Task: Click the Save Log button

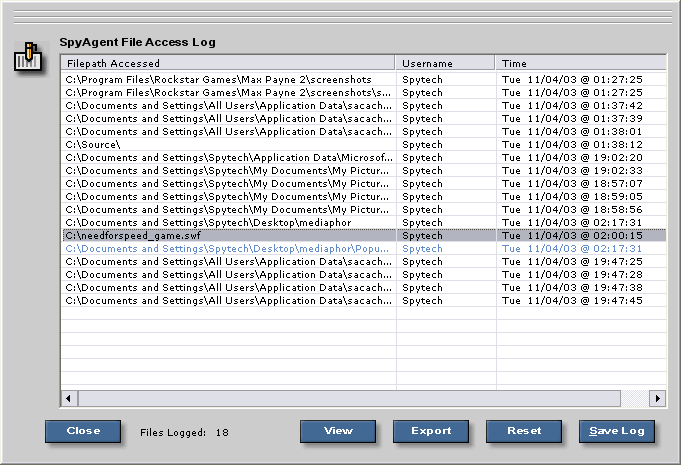Action: (617, 431)
